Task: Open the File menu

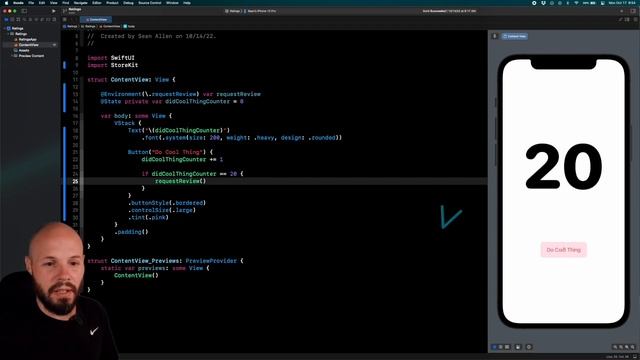Action: point(31,3)
